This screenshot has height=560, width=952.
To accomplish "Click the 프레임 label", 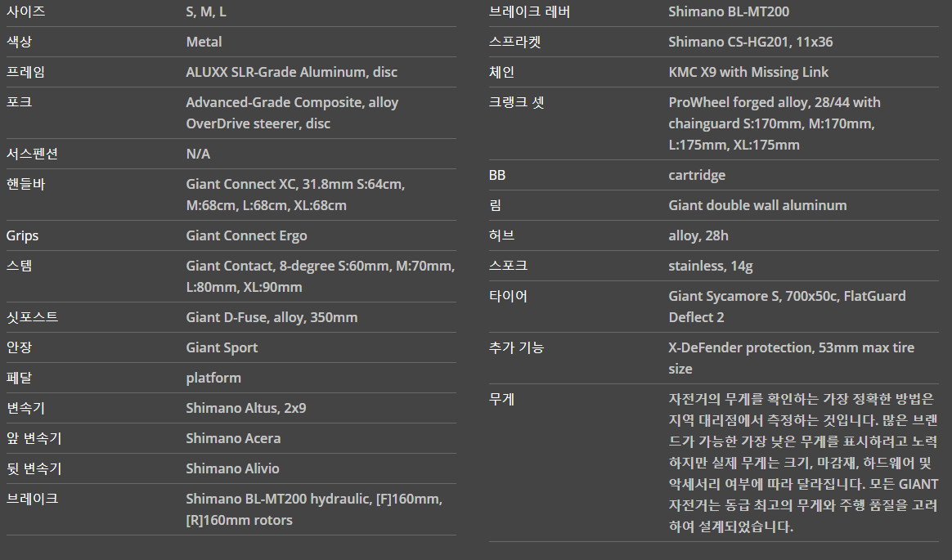I will (x=25, y=72).
